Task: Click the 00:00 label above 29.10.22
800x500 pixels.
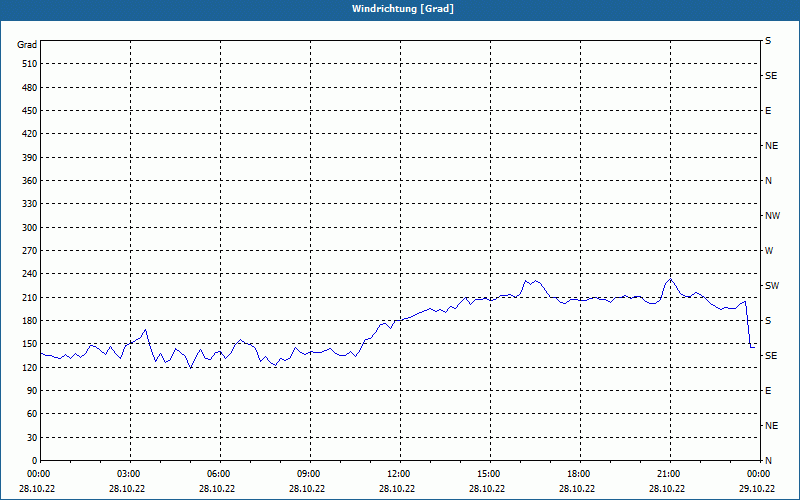Action: pos(758,474)
